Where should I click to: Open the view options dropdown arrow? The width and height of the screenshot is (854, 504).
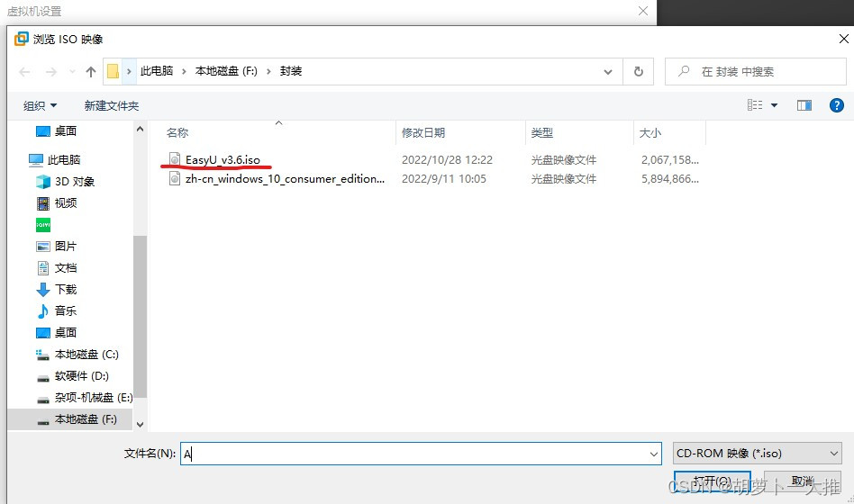point(774,105)
